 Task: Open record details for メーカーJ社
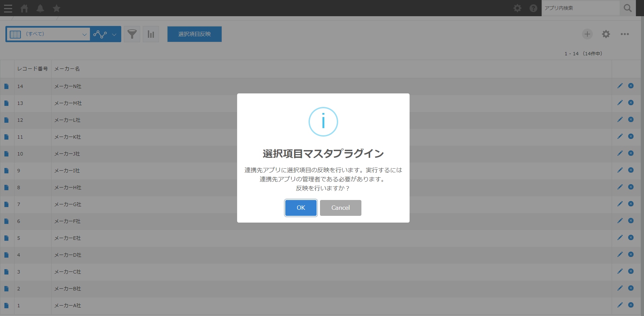point(6,154)
